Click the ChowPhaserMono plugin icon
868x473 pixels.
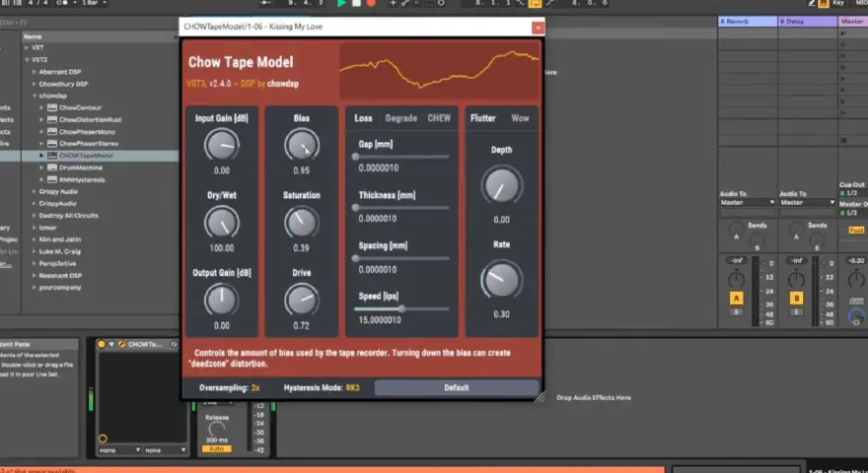[52, 132]
